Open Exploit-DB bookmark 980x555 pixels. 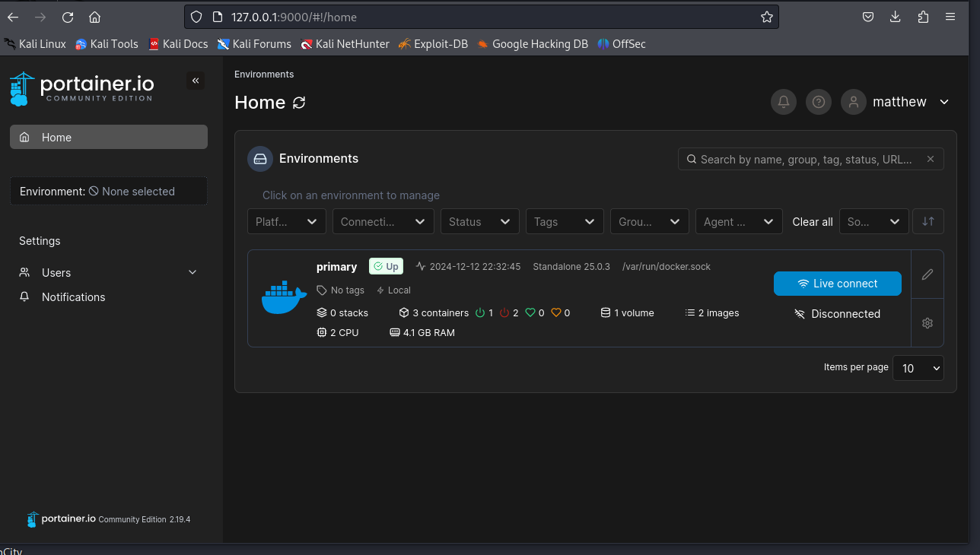click(x=433, y=44)
